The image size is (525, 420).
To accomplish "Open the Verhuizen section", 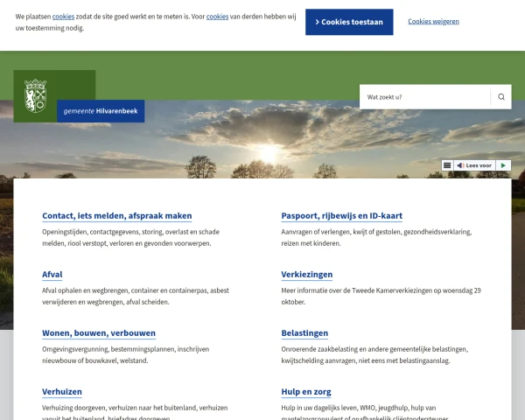I will pos(62,391).
